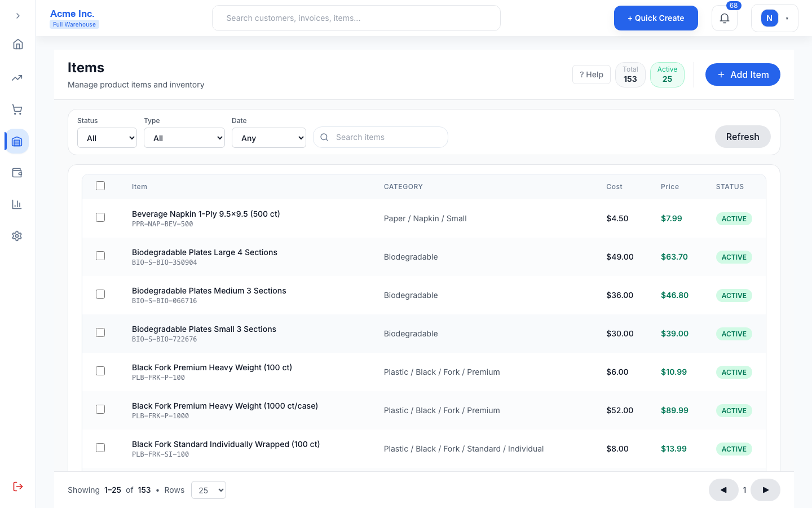812x508 pixels.
Task: Open the trending analytics icon in the sidebar
Action: tap(17, 78)
